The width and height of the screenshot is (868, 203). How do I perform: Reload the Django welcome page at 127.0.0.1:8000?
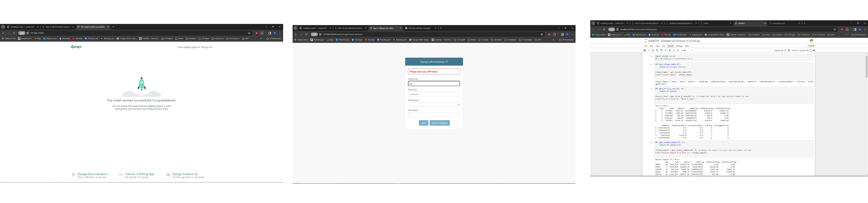pos(14,33)
